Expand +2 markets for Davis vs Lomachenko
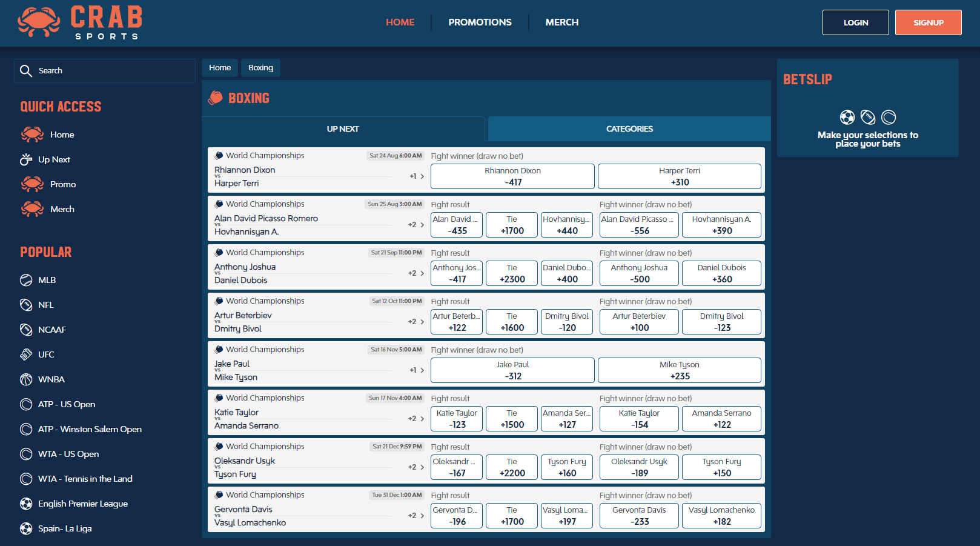The width and height of the screenshot is (980, 546). [x=416, y=516]
